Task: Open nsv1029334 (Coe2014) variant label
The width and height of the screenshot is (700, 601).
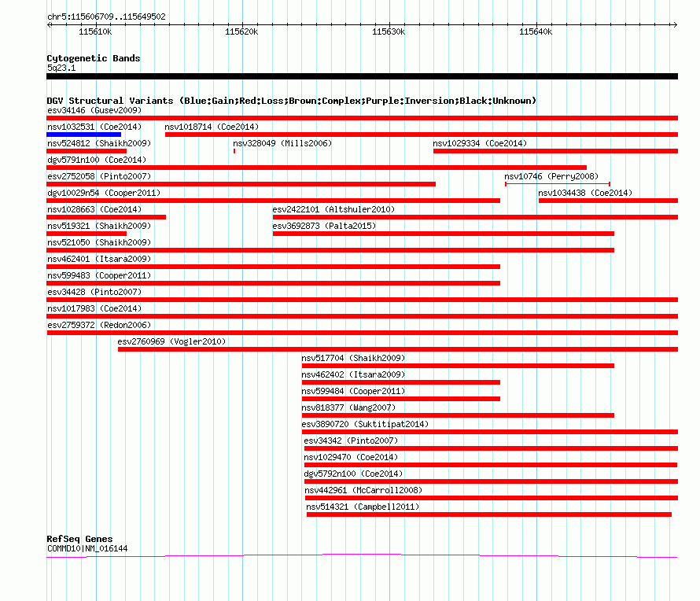Action: click(x=480, y=143)
